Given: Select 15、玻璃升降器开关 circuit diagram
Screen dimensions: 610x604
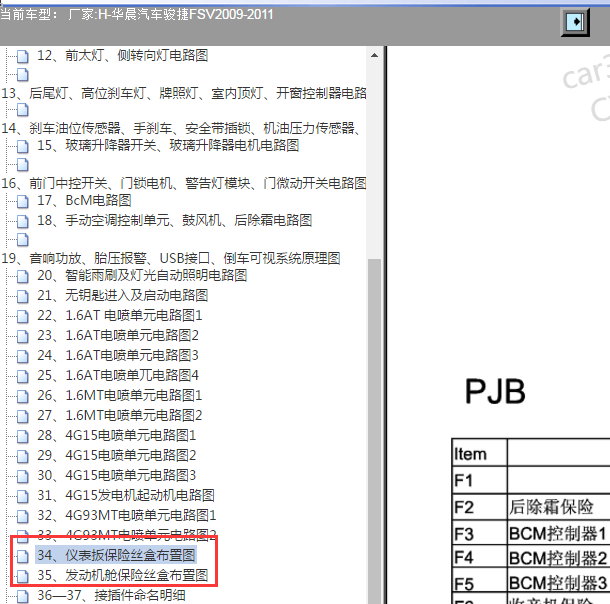Looking at the screenshot, I should click(x=168, y=145).
